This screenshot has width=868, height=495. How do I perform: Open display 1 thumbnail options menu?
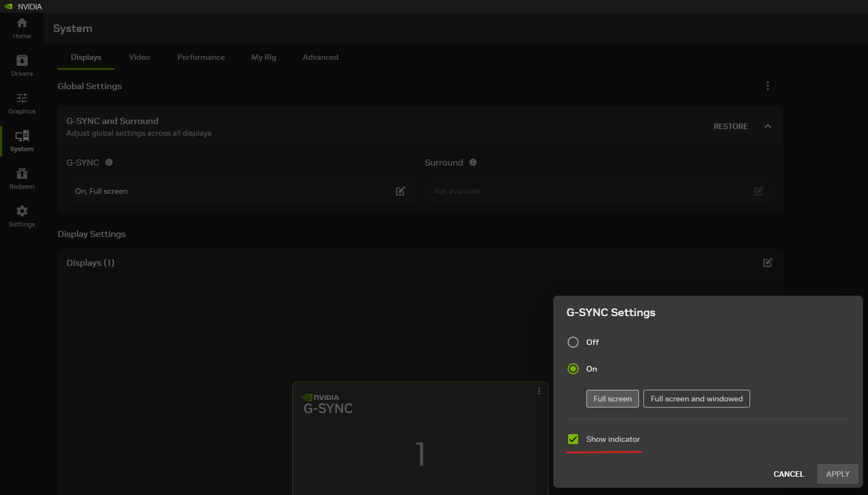[539, 391]
